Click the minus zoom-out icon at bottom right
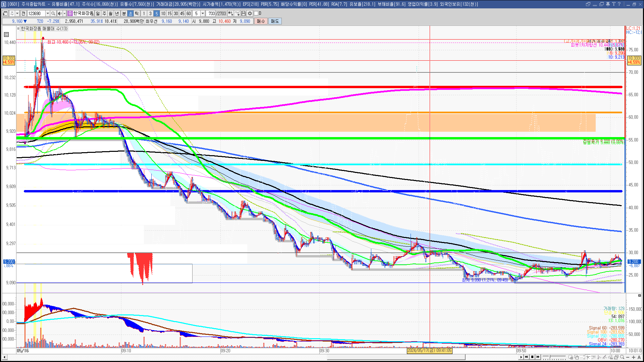 pyautogui.click(x=628, y=357)
